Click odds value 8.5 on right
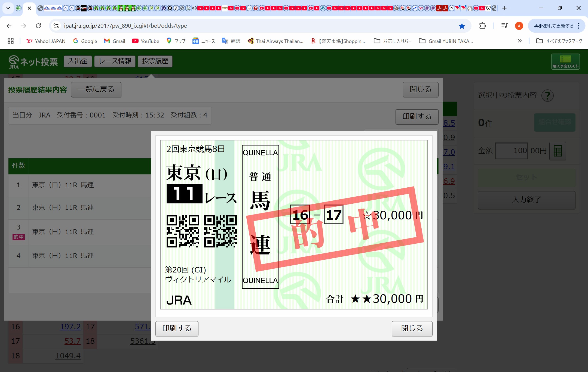The width and height of the screenshot is (588, 372). (x=449, y=123)
